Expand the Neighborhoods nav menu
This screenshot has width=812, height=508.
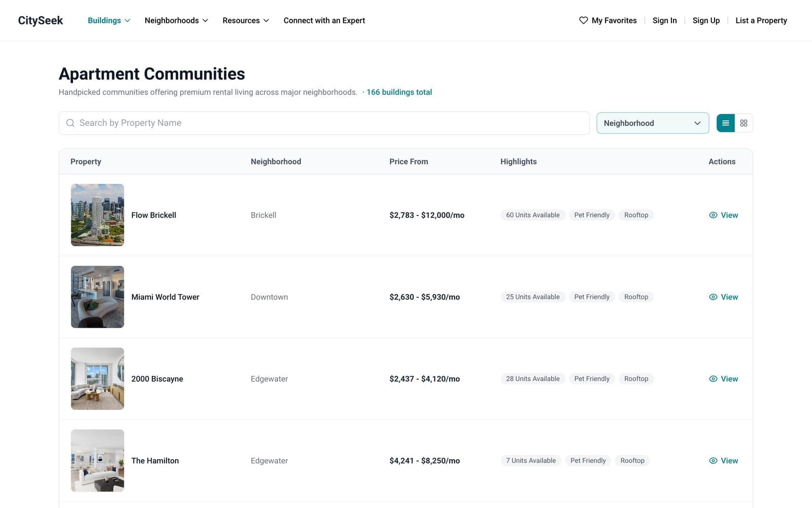[176, 20]
